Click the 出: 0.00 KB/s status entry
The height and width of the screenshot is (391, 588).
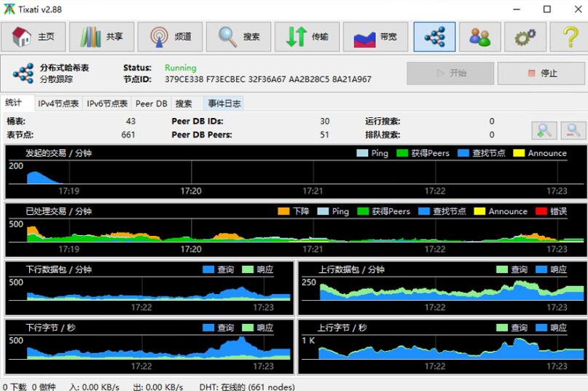click(158, 387)
